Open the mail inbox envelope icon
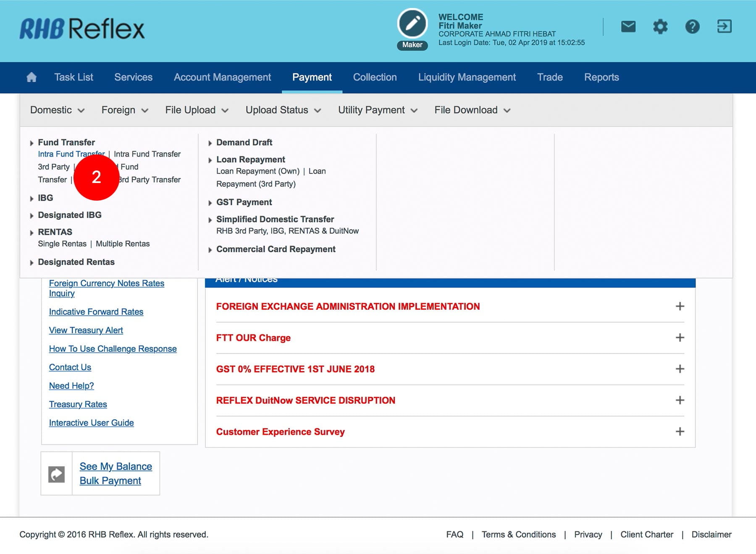Viewport: 756px width, 554px height. tap(628, 27)
